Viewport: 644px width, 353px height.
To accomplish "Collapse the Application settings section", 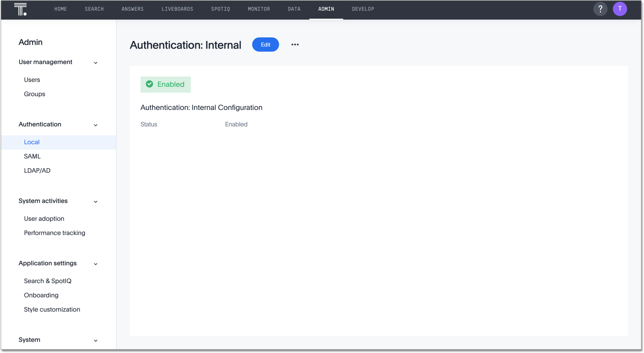I will click(x=95, y=264).
